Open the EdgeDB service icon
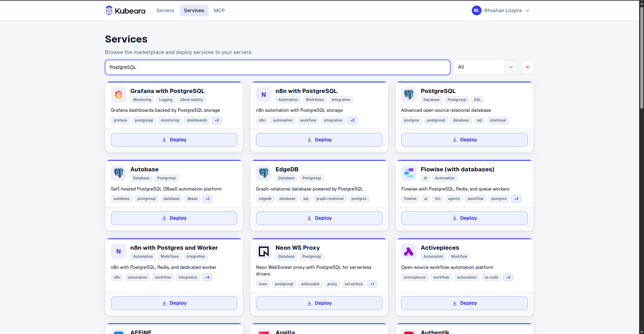This screenshot has width=644, height=334. coord(264,173)
